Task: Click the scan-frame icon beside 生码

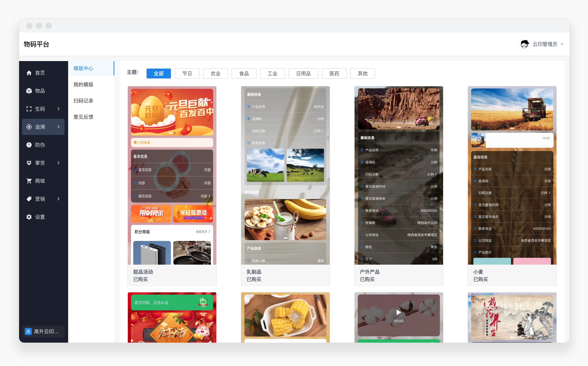Action: pyautogui.click(x=29, y=109)
